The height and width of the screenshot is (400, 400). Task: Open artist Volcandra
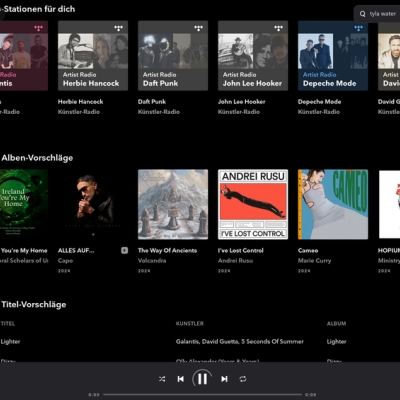click(x=152, y=261)
